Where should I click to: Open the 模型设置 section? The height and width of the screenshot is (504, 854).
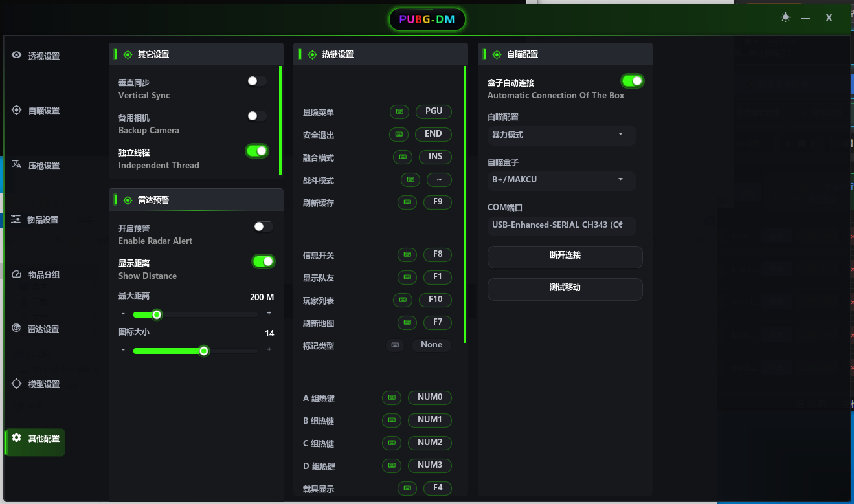pyautogui.click(x=36, y=384)
